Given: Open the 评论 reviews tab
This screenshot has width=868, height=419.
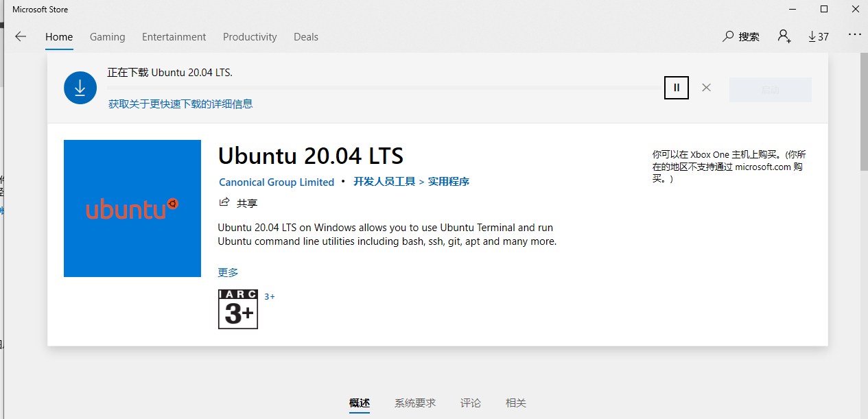Looking at the screenshot, I should (471, 403).
